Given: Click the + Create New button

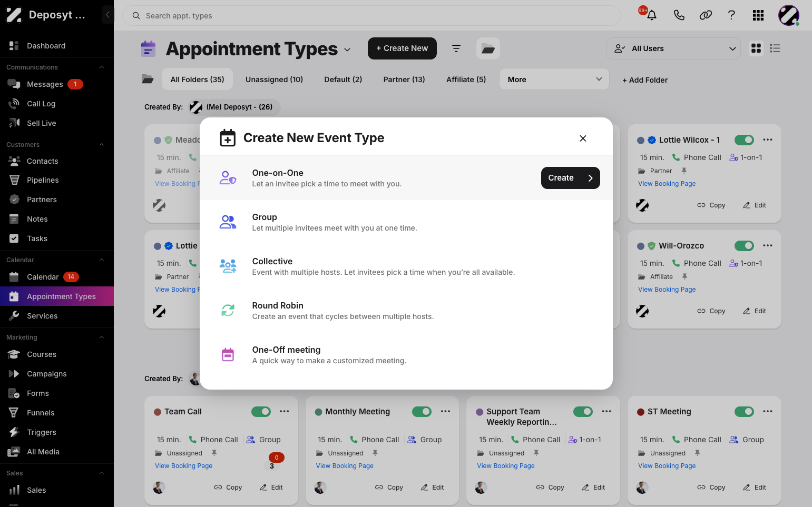Looking at the screenshot, I should pyautogui.click(x=402, y=48).
